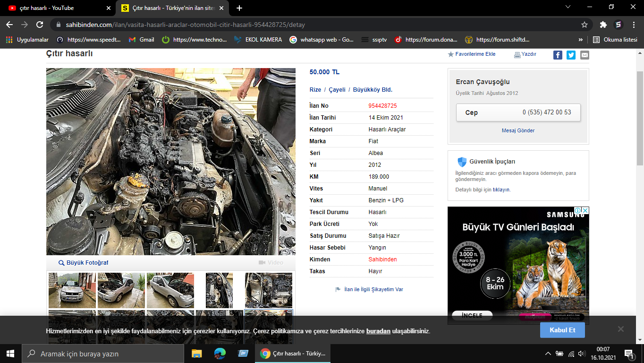This screenshot has width=644, height=363.
Task: Click the listing number 954428725
Action: tap(382, 106)
